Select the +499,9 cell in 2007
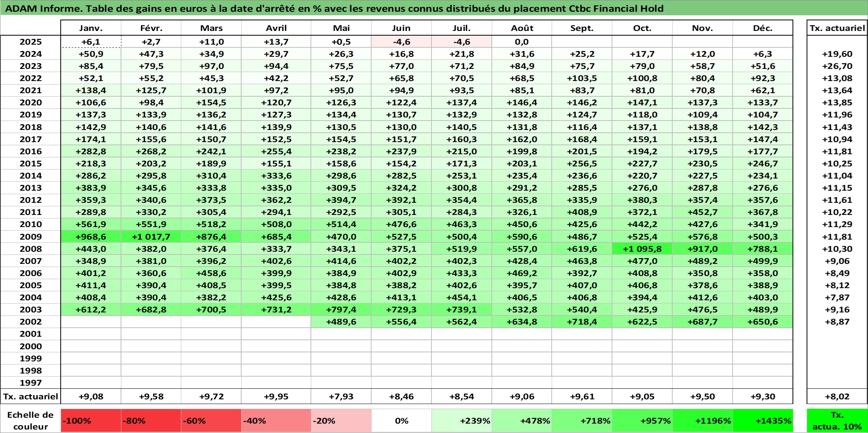Image resolution: width=868 pixels, height=433 pixels. tap(763, 261)
